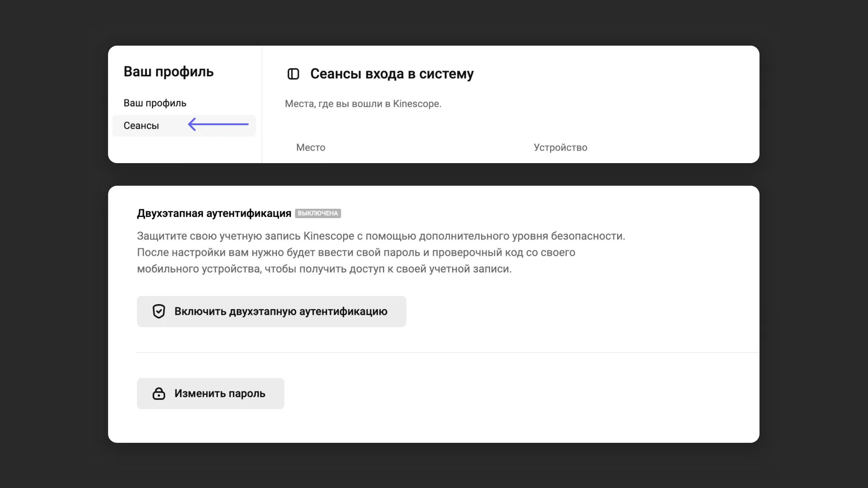The height and width of the screenshot is (488, 868).
Task: Click the padlock icon inside the password button
Action: pos(159,394)
